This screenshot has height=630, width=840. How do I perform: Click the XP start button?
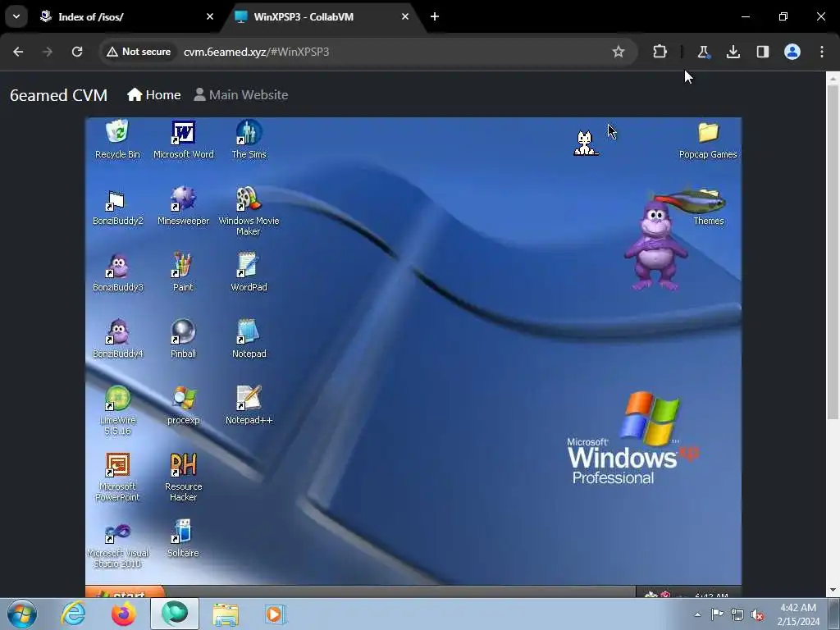125,592
